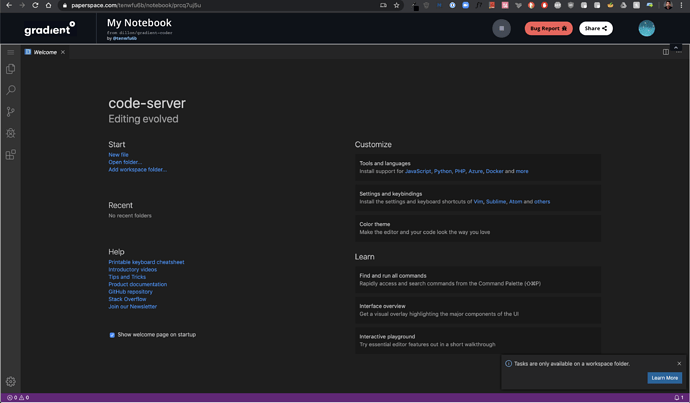This screenshot has width=690, height=403.
Task: Open the Source Control icon
Action: (x=11, y=112)
